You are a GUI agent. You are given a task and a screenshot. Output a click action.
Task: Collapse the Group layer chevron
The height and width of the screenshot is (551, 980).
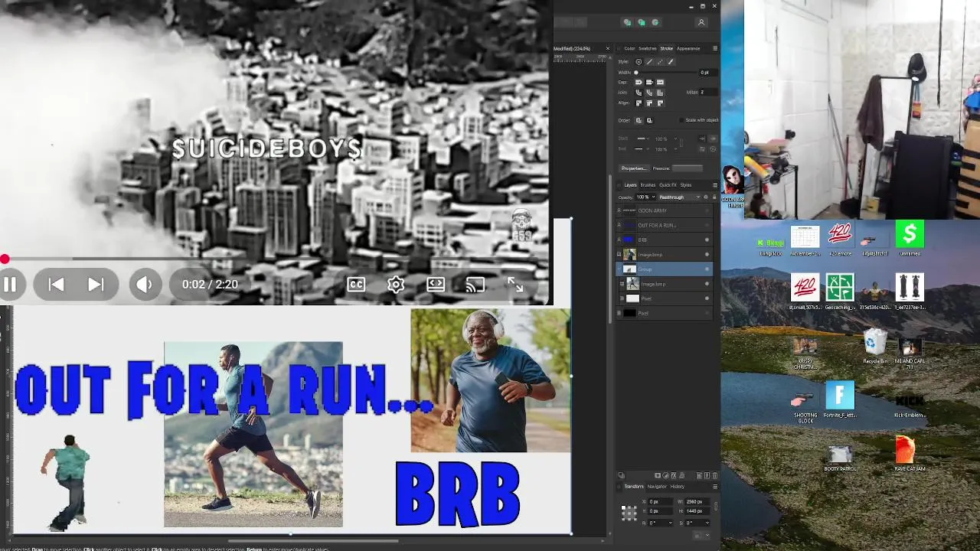coord(620,269)
